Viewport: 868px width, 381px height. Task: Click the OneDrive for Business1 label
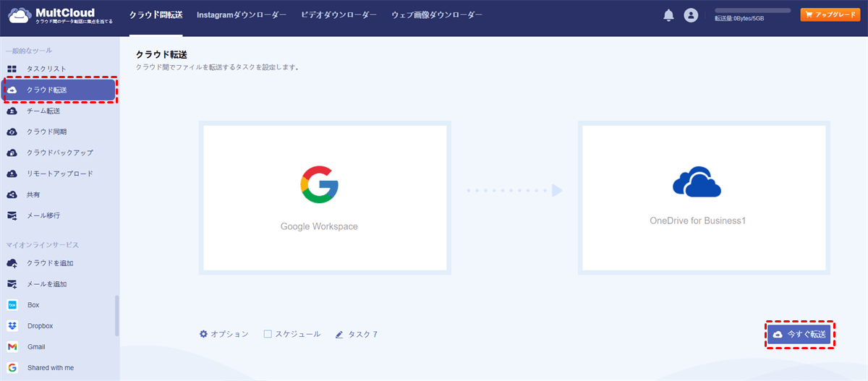click(697, 221)
